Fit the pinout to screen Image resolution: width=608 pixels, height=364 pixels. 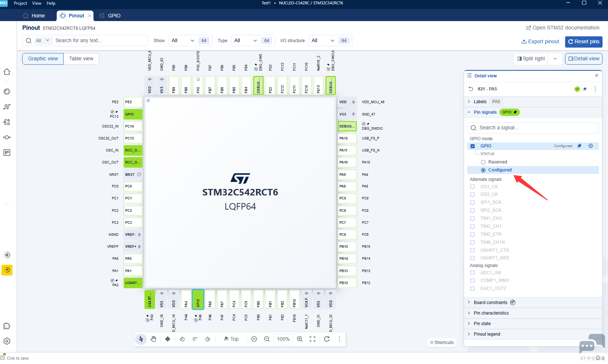pyautogui.click(x=312, y=339)
